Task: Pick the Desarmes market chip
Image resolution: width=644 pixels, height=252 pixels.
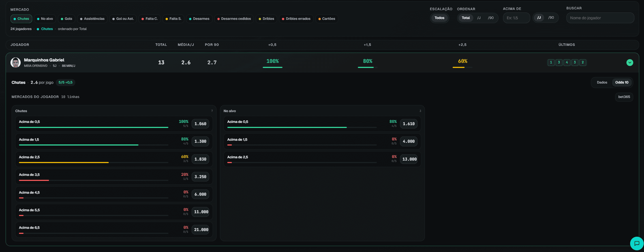Action: click(199, 19)
